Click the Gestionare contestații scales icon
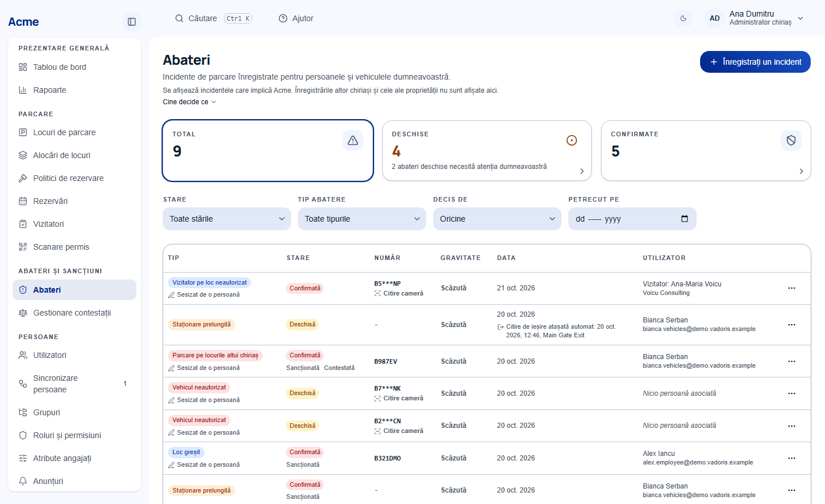Image resolution: width=825 pixels, height=504 pixels. [x=23, y=313]
